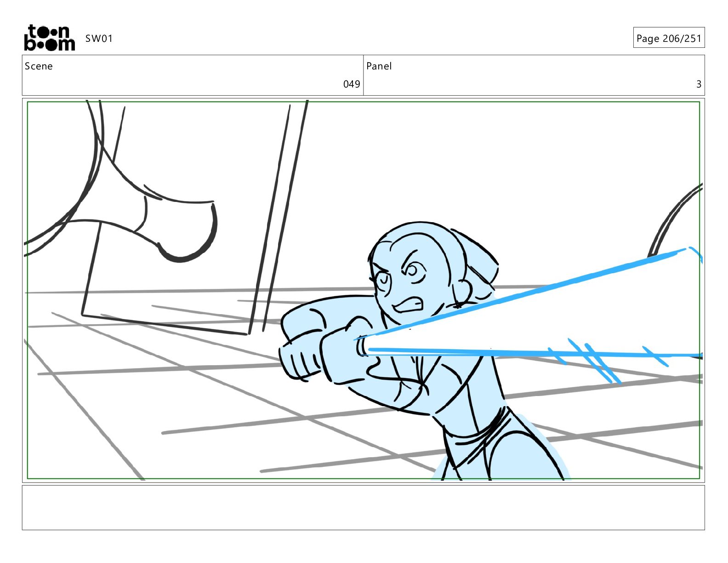Click the Panel label
The image size is (728, 563).
coord(379,66)
